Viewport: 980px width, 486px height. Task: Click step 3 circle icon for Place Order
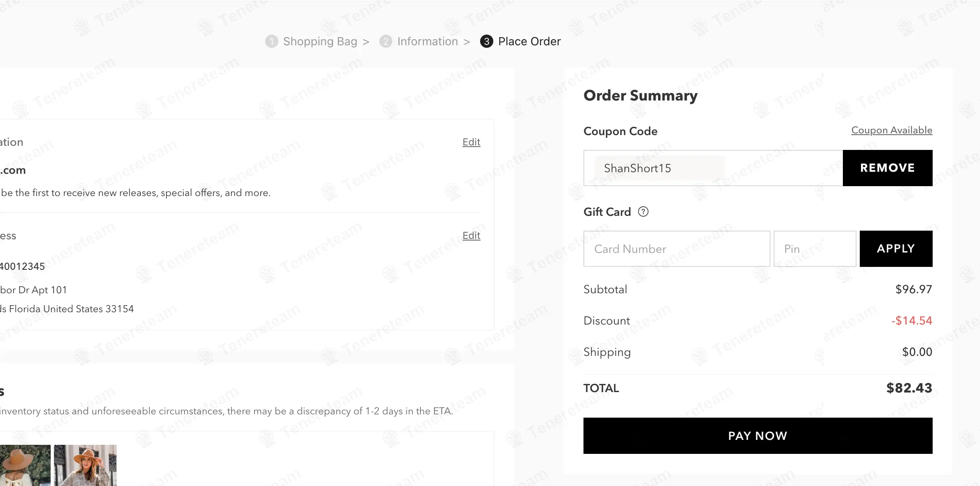click(x=486, y=42)
